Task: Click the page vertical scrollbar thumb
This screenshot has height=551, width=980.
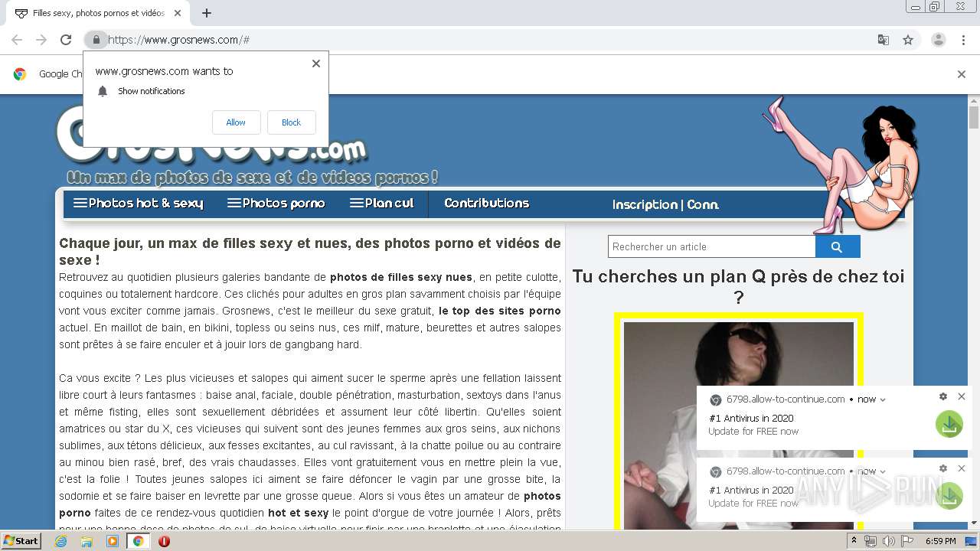Action: point(974,118)
